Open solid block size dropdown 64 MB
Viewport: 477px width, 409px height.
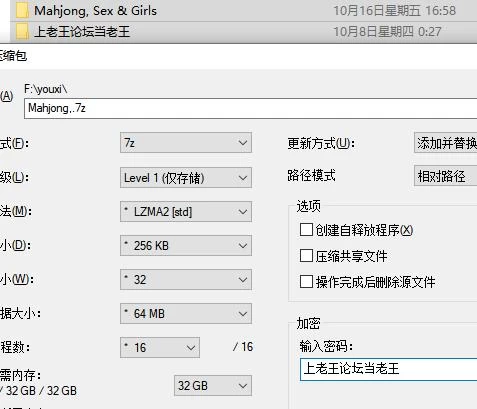tap(186, 313)
